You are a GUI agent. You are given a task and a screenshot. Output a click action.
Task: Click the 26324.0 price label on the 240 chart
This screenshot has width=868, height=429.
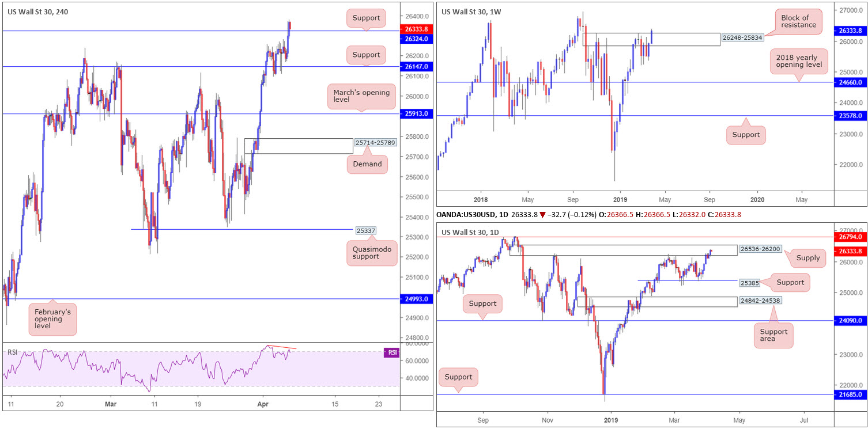tap(416, 39)
